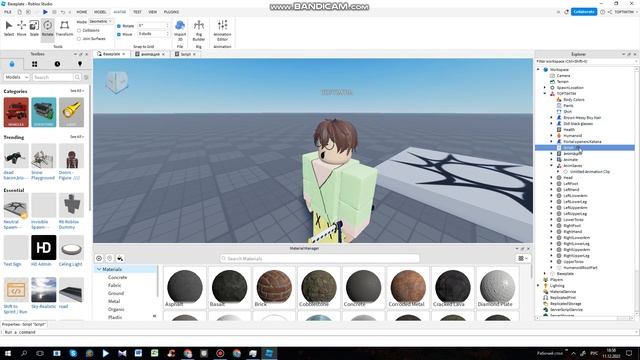Click the view selector cube in viewport

point(117,82)
